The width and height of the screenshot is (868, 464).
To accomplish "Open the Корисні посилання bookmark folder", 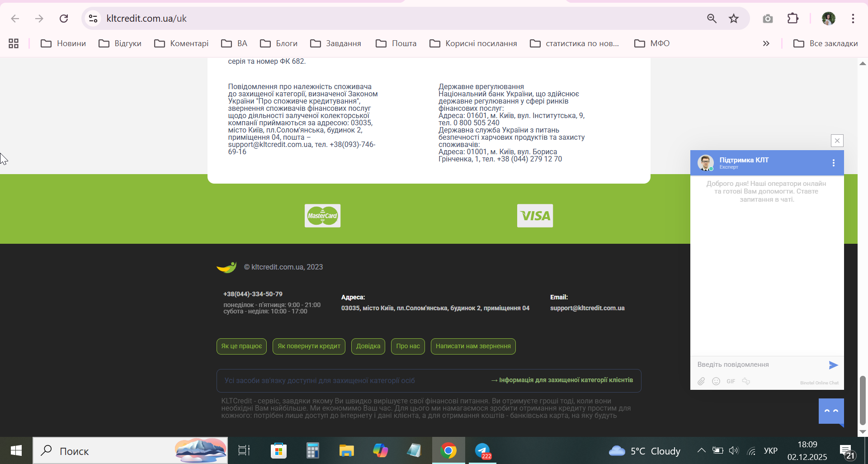I will click(x=473, y=43).
